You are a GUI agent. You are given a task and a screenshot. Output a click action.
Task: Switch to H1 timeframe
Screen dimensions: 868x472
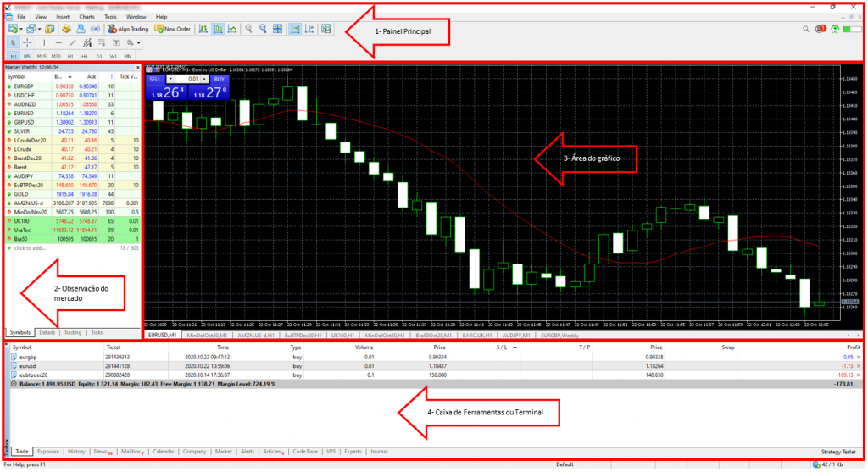coord(70,57)
